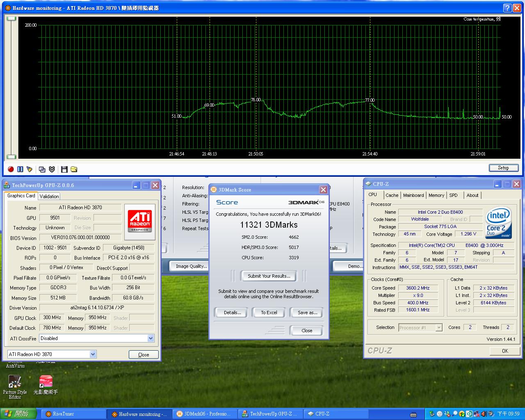Switch to the Validation tab in GPU-Z
525x420 pixels.
click(49, 196)
